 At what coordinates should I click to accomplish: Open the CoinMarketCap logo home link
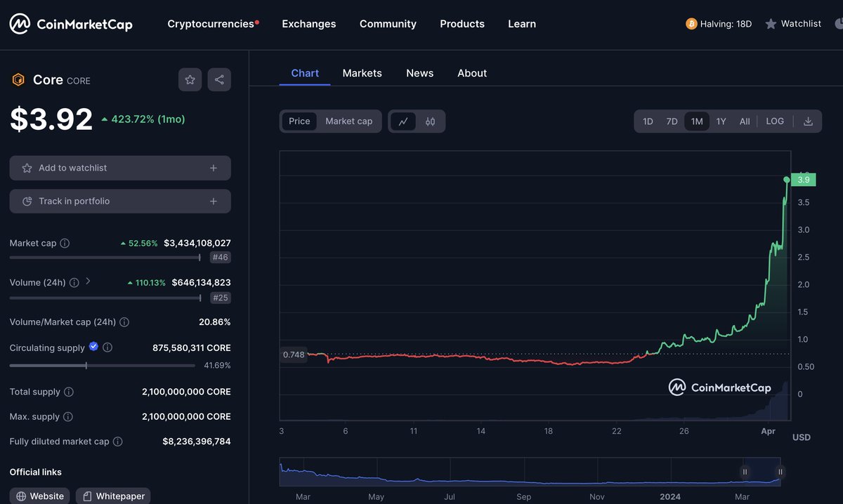click(70, 25)
